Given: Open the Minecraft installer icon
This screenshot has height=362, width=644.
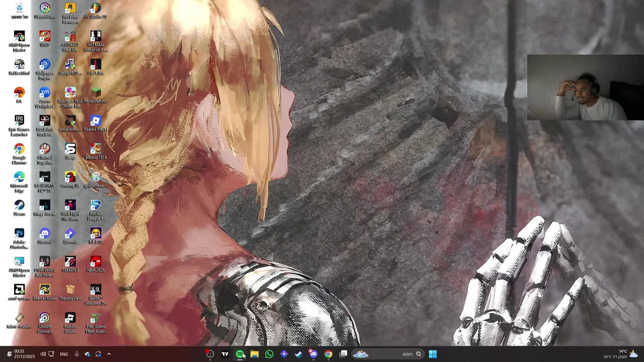Looking at the screenshot, I should [x=96, y=95].
